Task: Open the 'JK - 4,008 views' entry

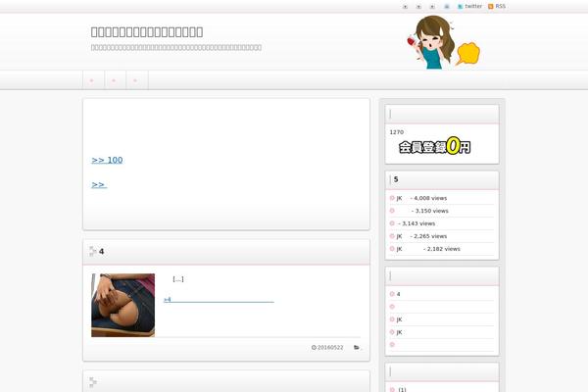Action: 421,198
